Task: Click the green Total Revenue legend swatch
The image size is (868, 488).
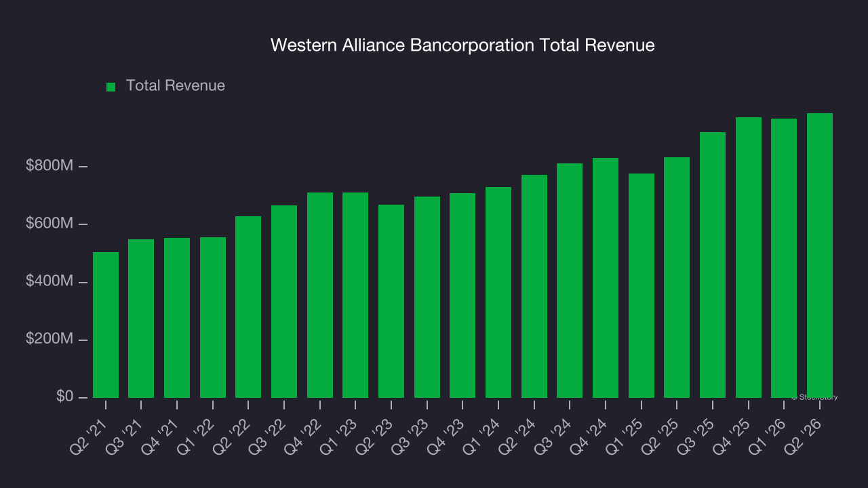Action: click(x=111, y=87)
